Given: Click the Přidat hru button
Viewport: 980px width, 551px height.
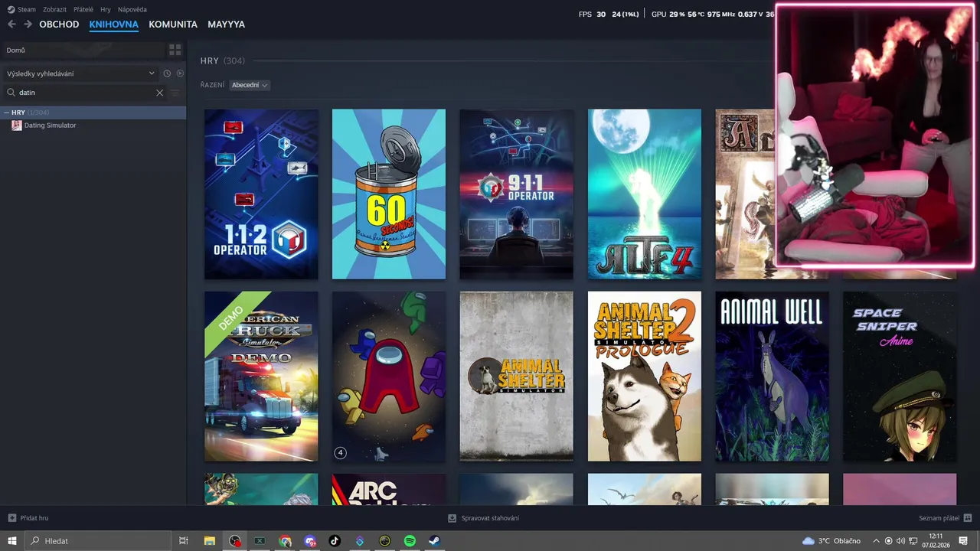Looking at the screenshot, I should pyautogui.click(x=28, y=518).
